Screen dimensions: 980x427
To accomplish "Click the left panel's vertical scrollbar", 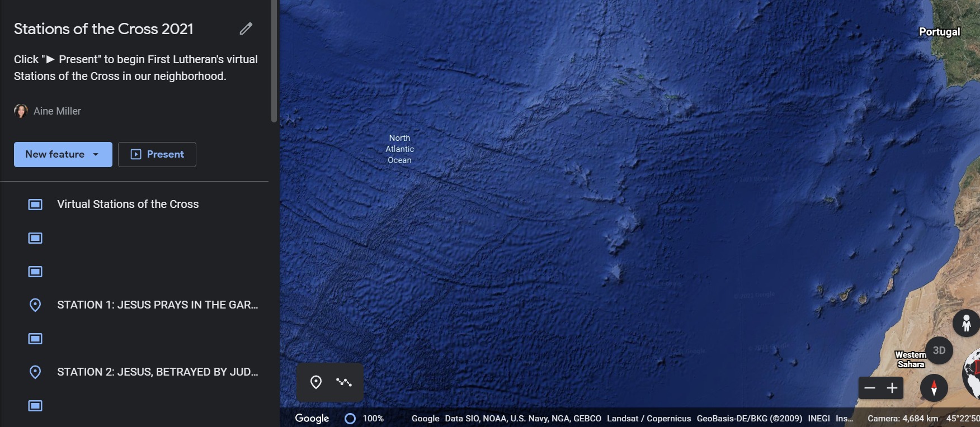I will [274, 61].
